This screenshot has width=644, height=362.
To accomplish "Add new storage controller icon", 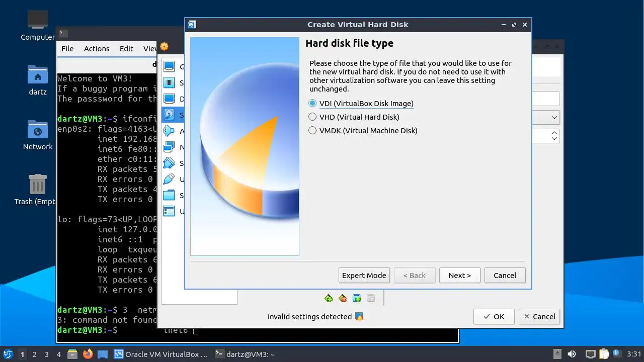I will pyautogui.click(x=329, y=298).
